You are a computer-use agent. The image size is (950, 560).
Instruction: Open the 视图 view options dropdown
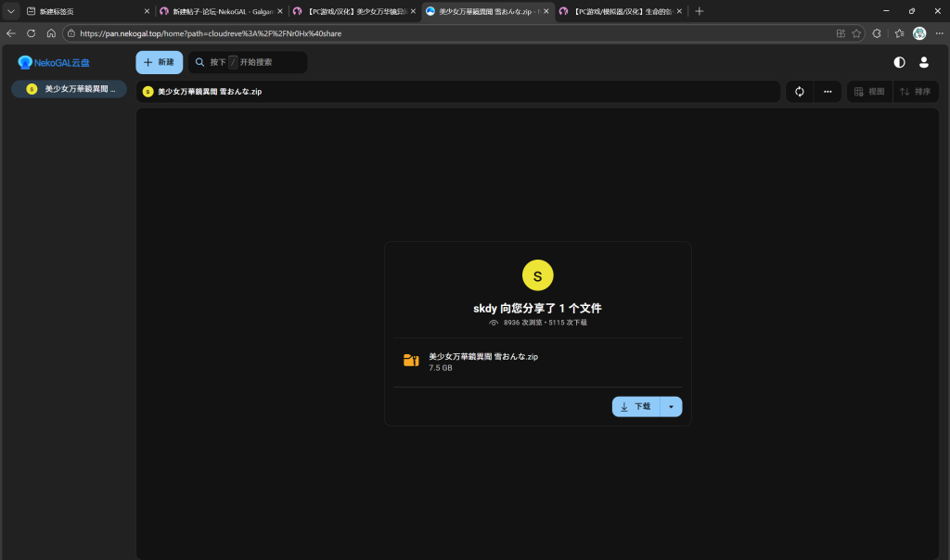point(869,92)
